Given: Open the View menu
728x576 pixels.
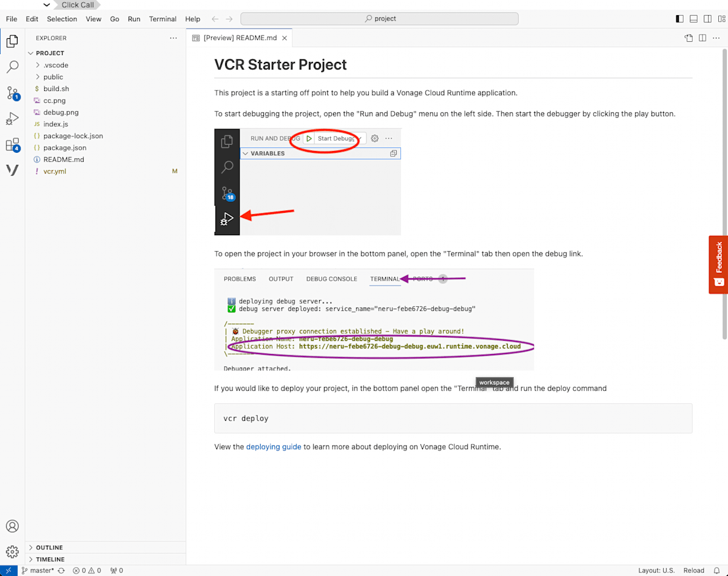Looking at the screenshot, I should click(x=93, y=19).
